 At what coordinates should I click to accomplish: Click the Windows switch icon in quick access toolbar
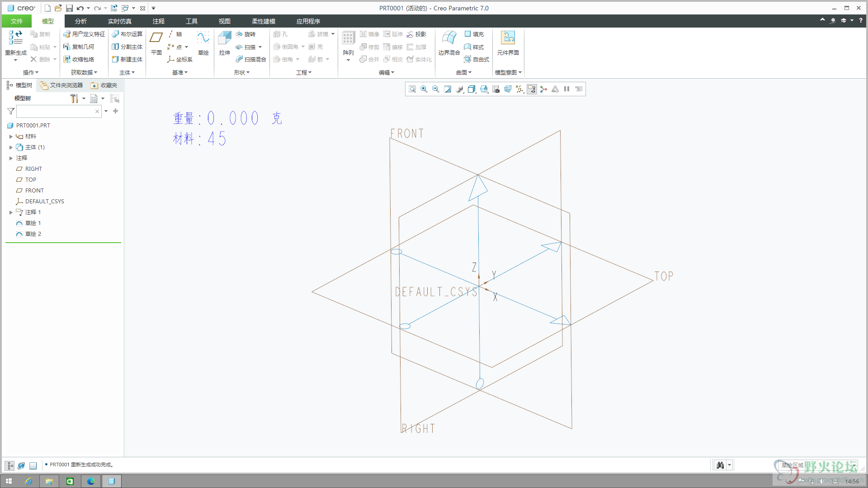point(125,8)
